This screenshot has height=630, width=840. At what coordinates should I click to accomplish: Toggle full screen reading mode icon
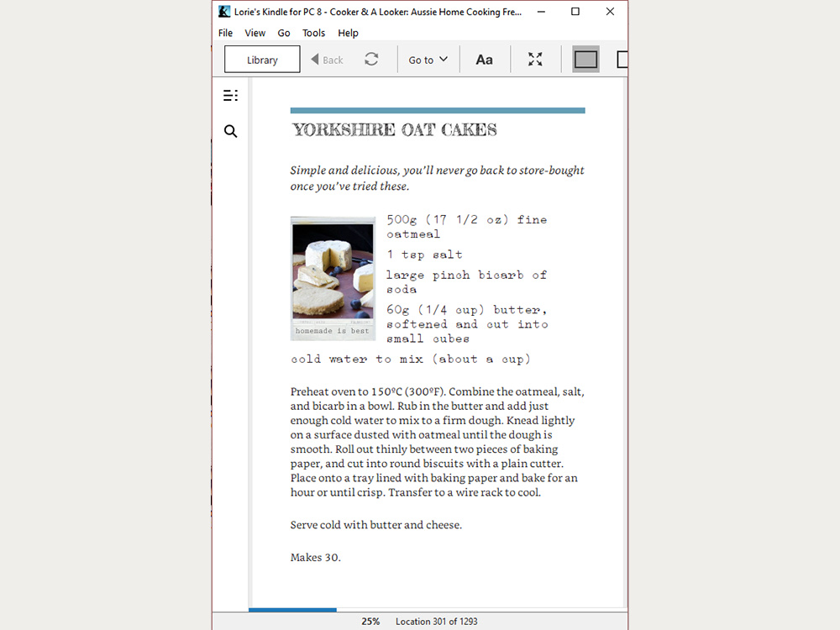pos(535,59)
